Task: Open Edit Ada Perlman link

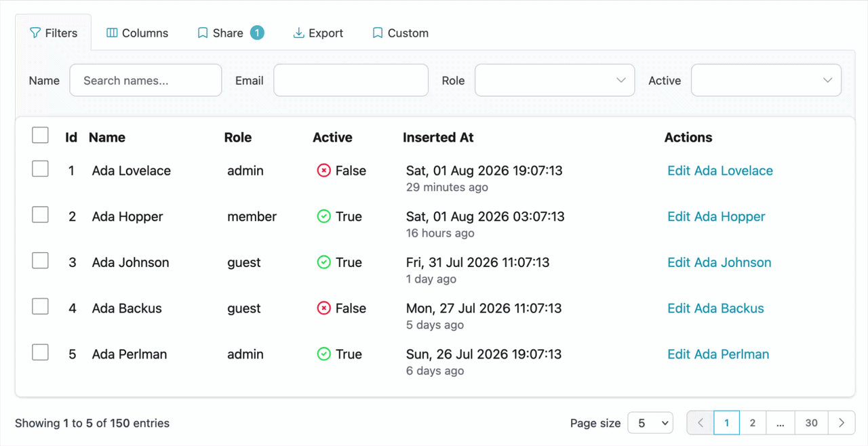Action: coord(718,354)
